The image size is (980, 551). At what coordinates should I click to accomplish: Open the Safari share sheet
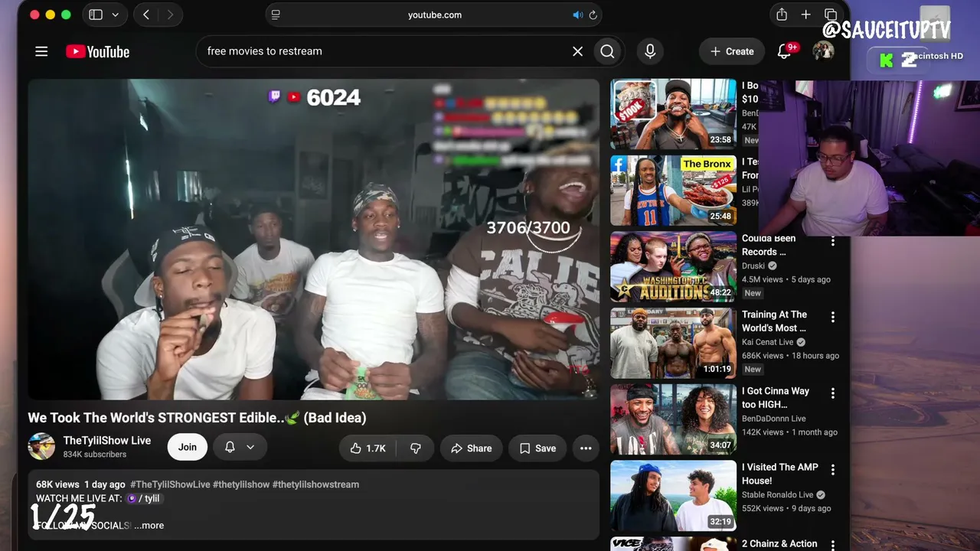pos(782,15)
